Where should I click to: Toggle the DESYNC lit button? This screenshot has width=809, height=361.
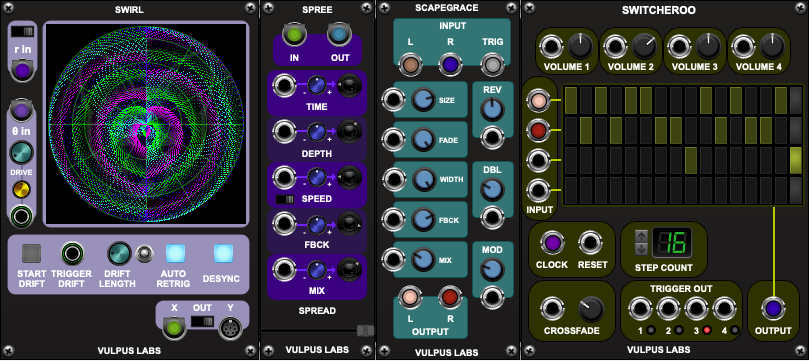(223, 253)
